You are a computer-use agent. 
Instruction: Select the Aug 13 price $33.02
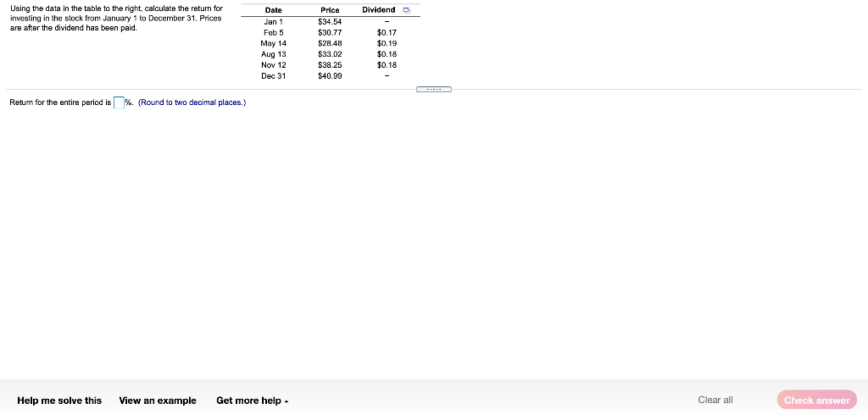coord(330,54)
